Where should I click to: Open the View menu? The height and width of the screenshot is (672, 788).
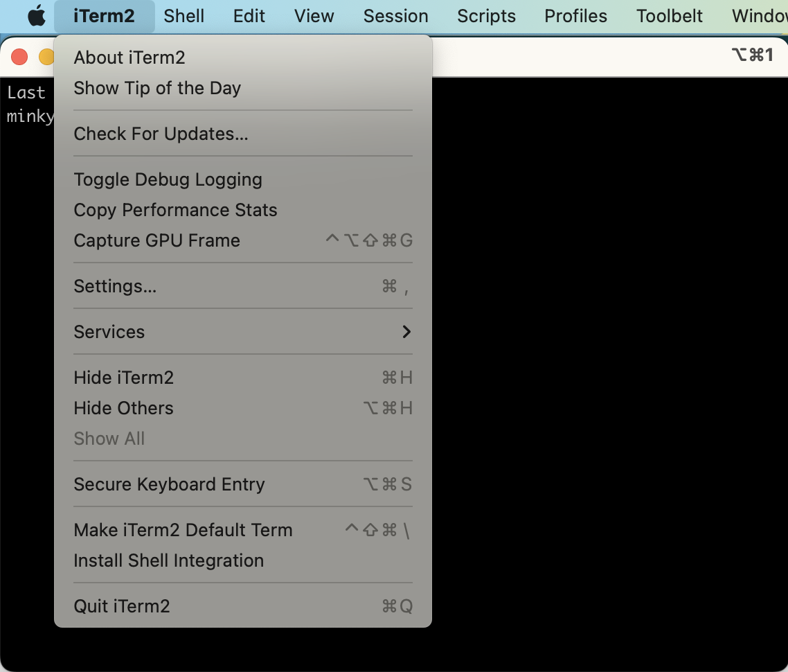tap(314, 16)
